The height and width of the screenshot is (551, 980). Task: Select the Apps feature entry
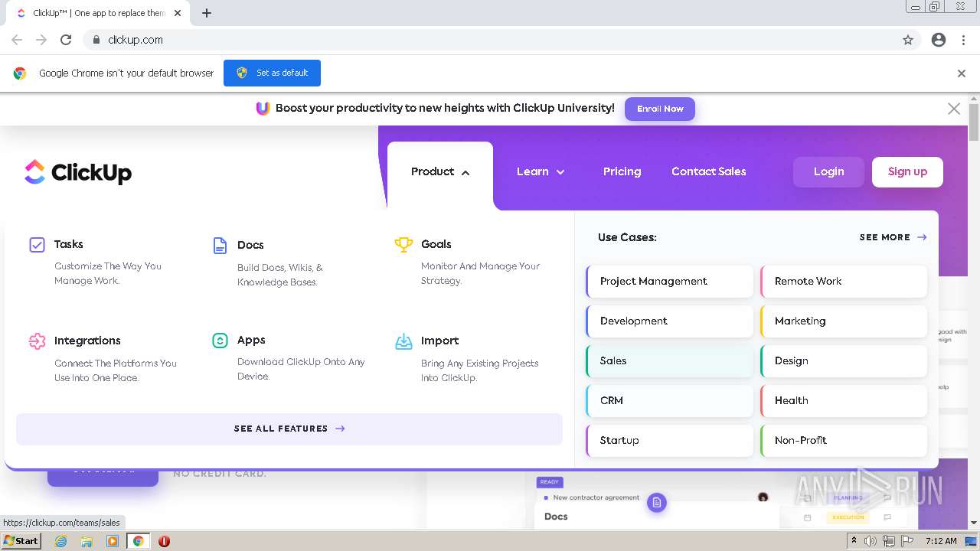(291, 357)
